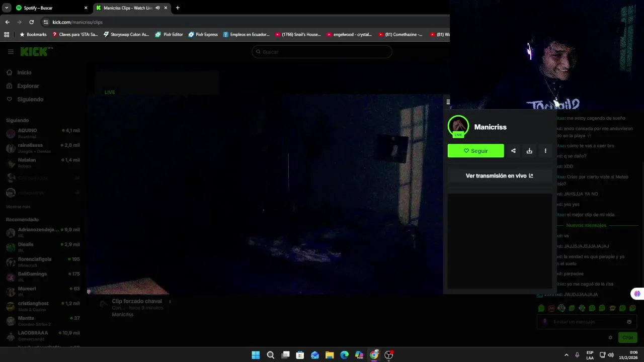
Task: Open recommended channel Adrianozendejas
Action: pyautogui.click(x=43, y=232)
